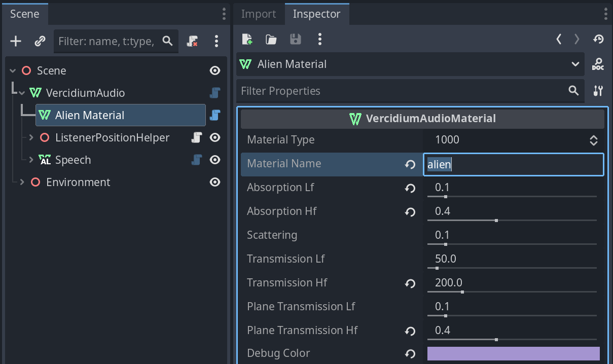Open the script attached to Speech node

tap(197, 160)
